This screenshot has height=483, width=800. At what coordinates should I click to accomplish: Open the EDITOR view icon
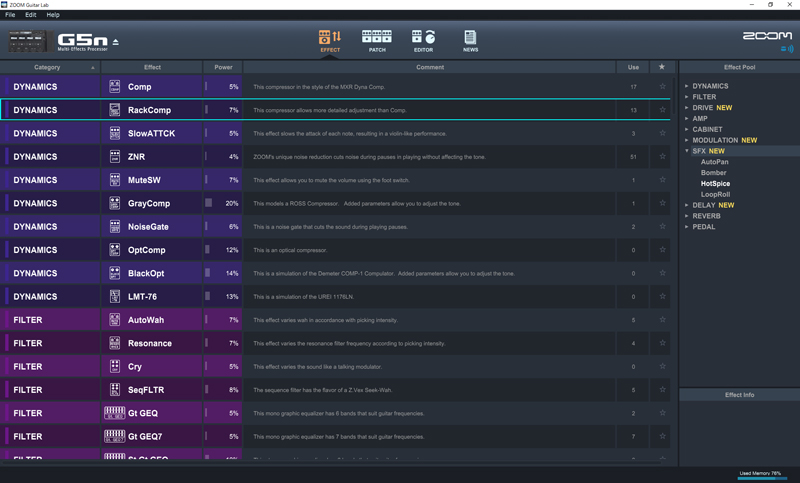(x=423, y=41)
